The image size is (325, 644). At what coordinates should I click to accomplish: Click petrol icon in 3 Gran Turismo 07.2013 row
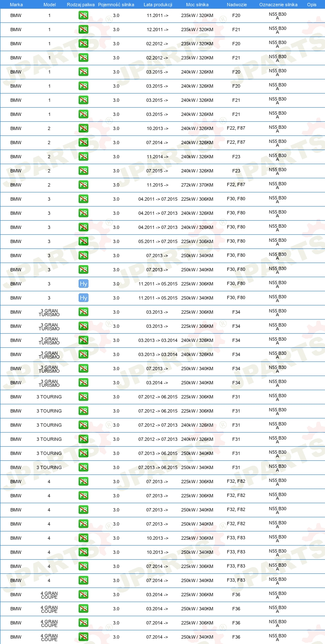pyautogui.click(x=83, y=369)
